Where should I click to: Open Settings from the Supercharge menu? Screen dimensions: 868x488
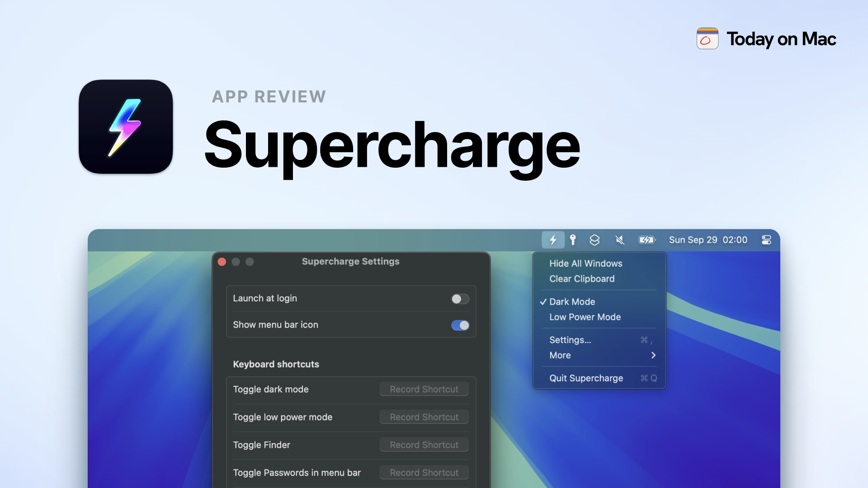tap(570, 340)
